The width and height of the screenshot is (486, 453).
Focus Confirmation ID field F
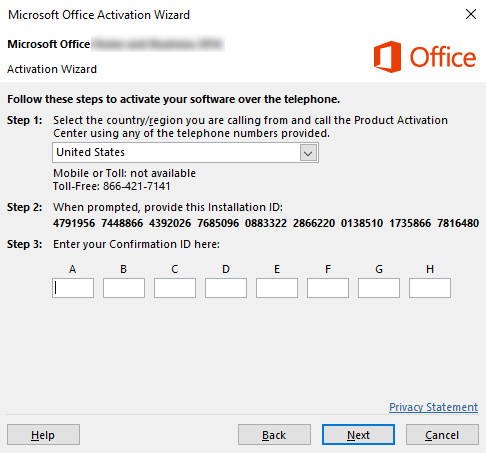point(328,288)
